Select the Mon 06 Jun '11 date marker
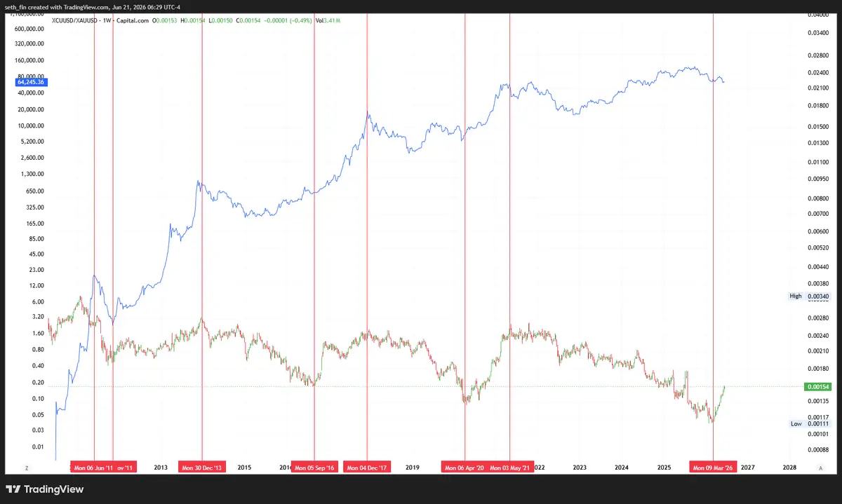This screenshot has height=504, width=842. point(93,467)
